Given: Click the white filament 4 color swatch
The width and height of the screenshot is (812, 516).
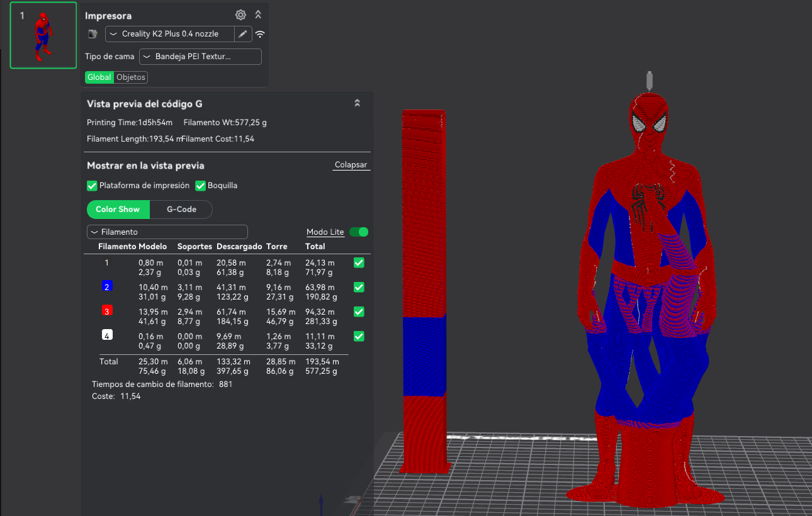Looking at the screenshot, I should coord(107,335).
